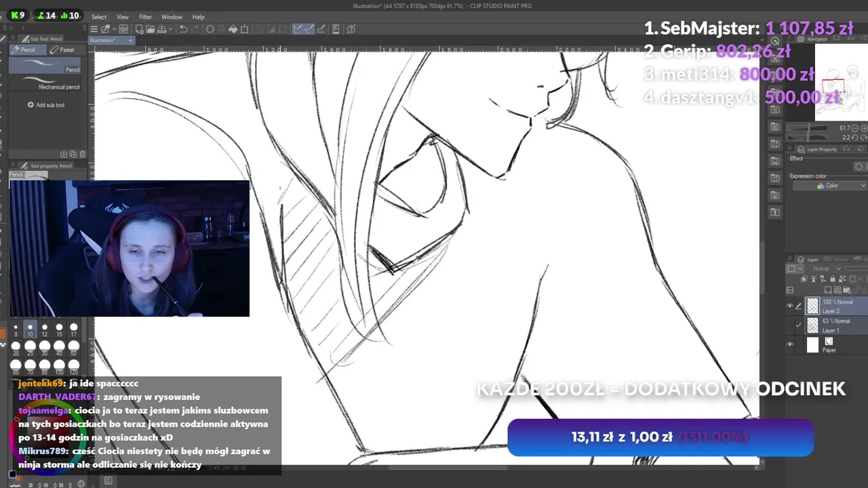Hide Layer 2 using eye icon
The width and height of the screenshot is (868, 488).
pos(789,306)
